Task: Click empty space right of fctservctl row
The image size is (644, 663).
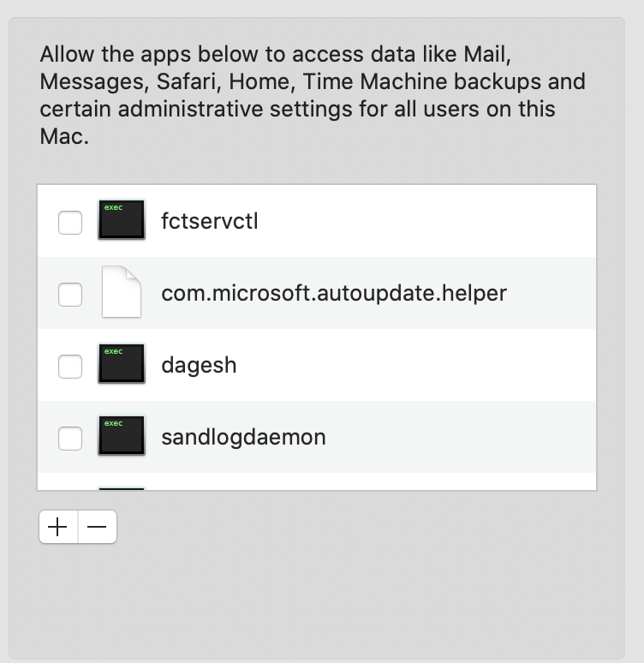Action: (445, 222)
